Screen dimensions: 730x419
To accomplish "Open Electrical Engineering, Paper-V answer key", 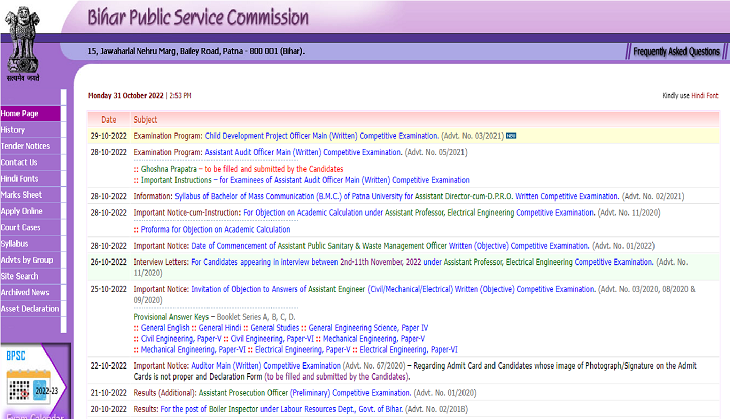I will click(303, 350).
